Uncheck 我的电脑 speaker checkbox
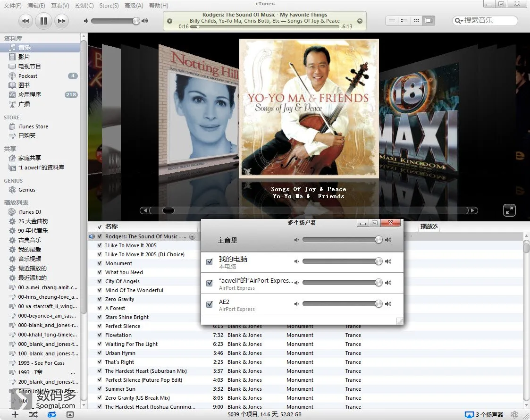 pos(210,261)
